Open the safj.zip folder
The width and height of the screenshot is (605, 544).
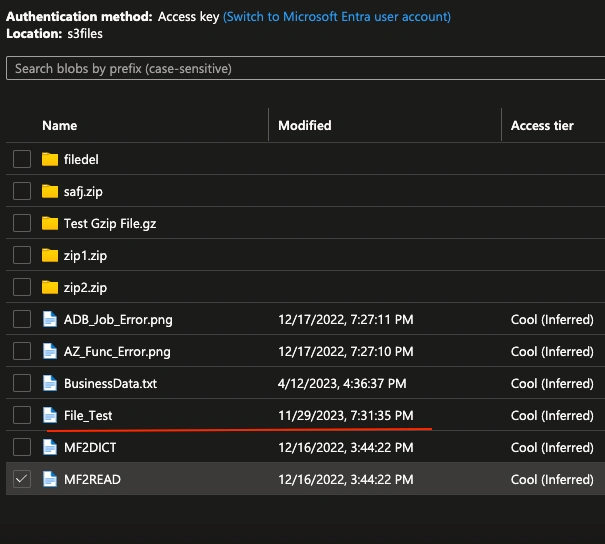tap(83, 191)
